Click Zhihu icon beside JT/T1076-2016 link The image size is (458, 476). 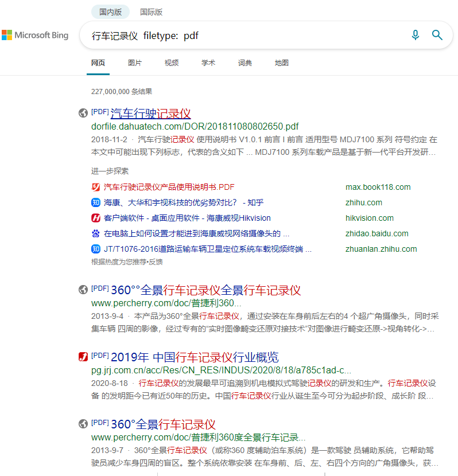click(96, 249)
